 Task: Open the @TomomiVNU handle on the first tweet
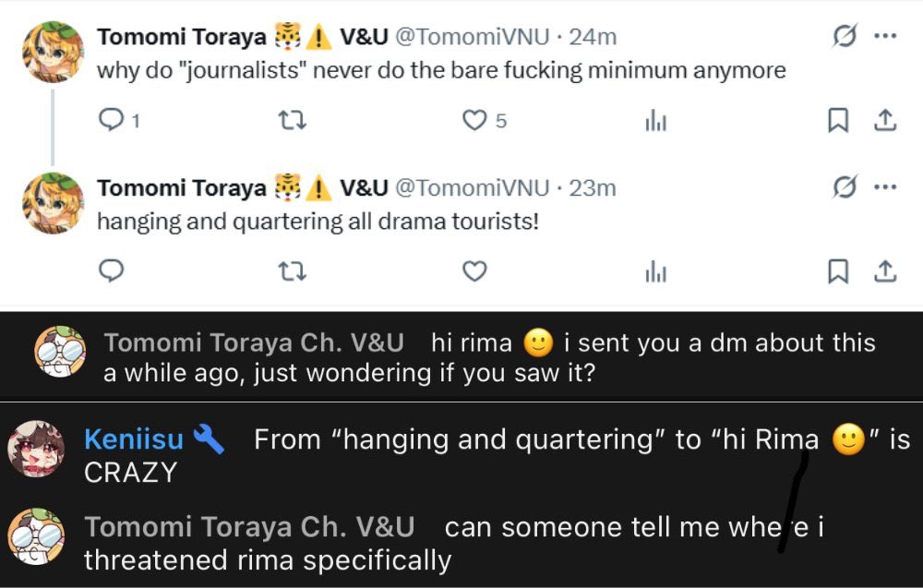472,37
